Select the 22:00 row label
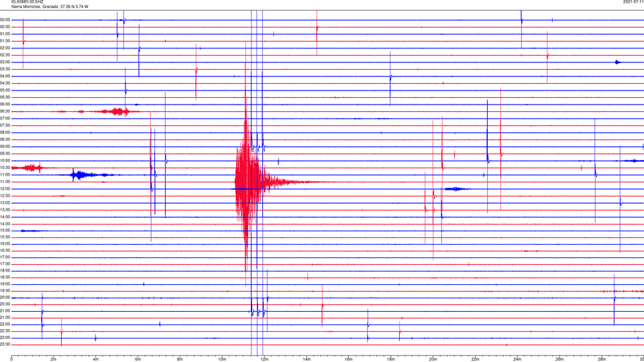This screenshot has width=644, height=362. click(5, 324)
